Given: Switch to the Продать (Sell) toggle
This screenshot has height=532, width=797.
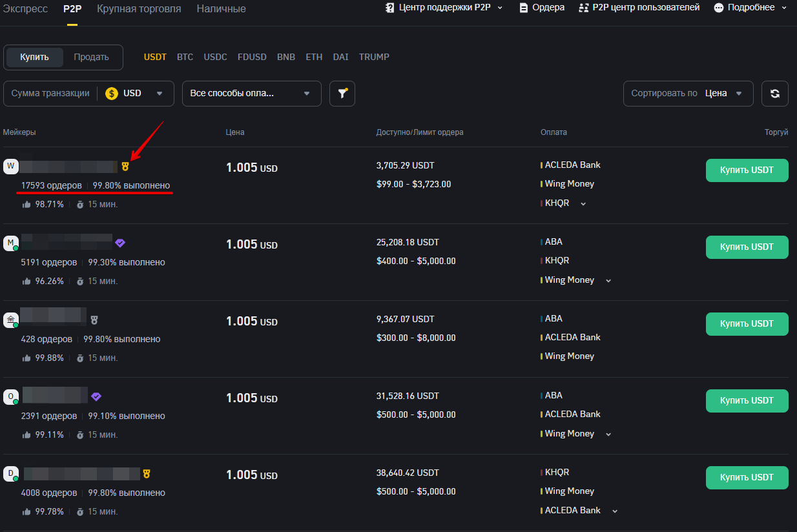Looking at the screenshot, I should click(91, 57).
